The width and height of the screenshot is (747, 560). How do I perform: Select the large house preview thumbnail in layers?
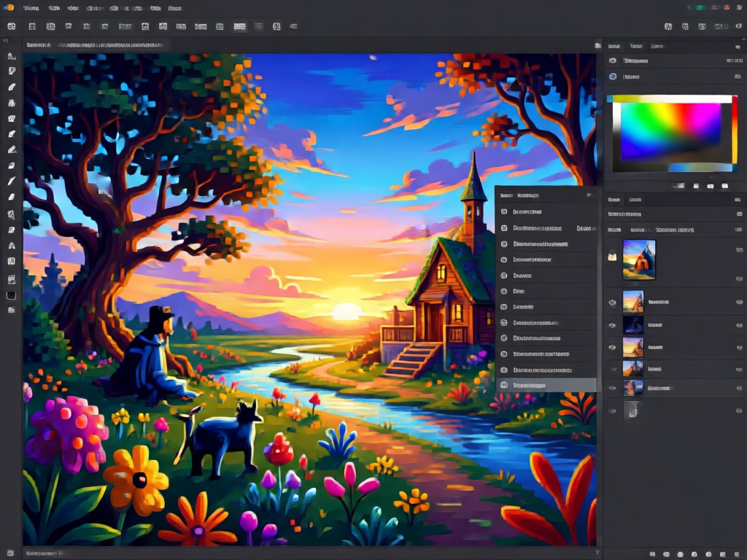(639, 259)
